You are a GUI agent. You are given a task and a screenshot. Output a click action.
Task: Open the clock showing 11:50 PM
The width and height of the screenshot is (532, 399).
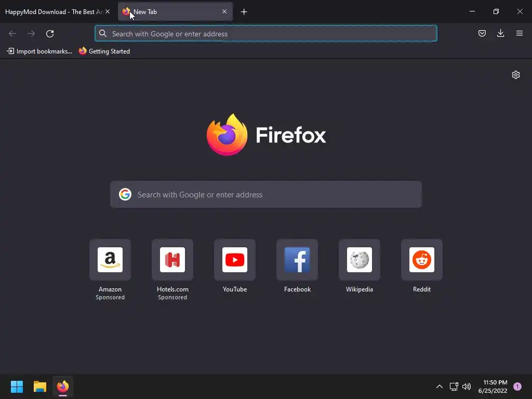pos(493,387)
